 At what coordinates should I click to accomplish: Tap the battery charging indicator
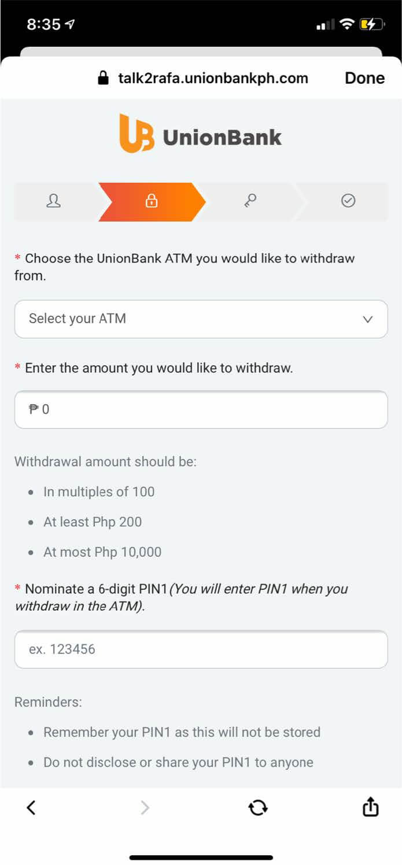(371, 24)
